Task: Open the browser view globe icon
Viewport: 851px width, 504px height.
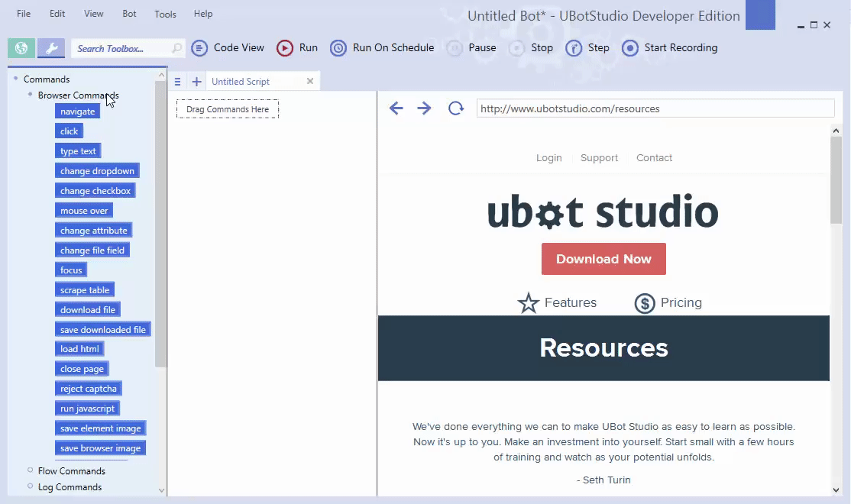Action: pyautogui.click(x=21, y=48)
